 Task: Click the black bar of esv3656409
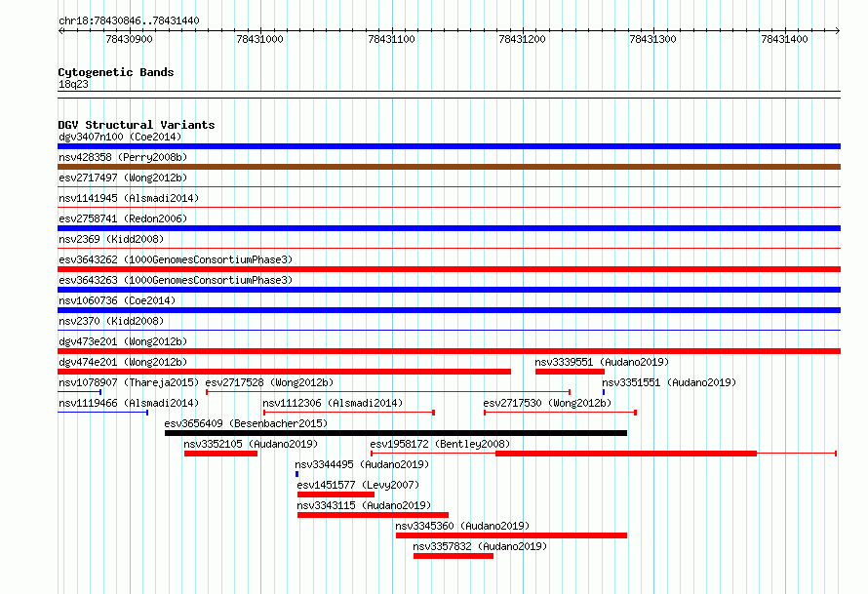tap(396, 433)
